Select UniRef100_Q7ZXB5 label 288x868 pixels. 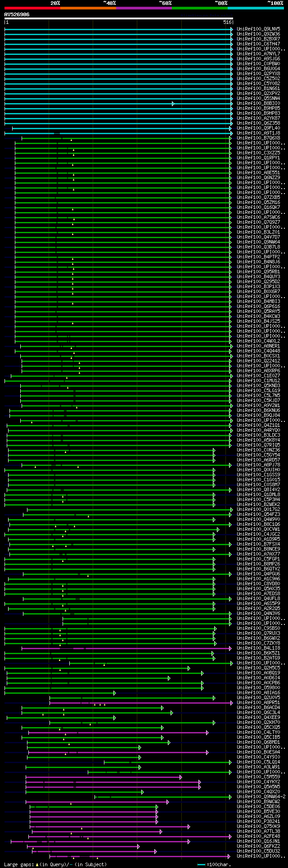coord(258,197)
